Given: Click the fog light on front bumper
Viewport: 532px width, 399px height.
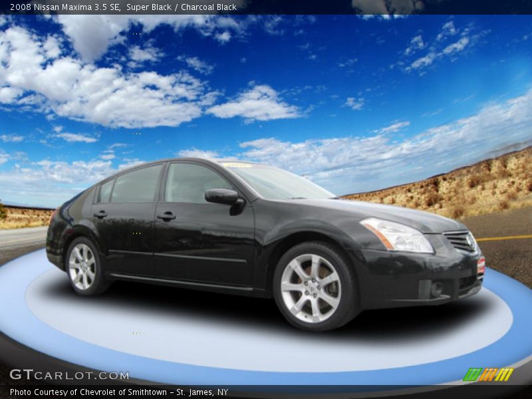Looking at the screenshot, I should coord(436,289).
